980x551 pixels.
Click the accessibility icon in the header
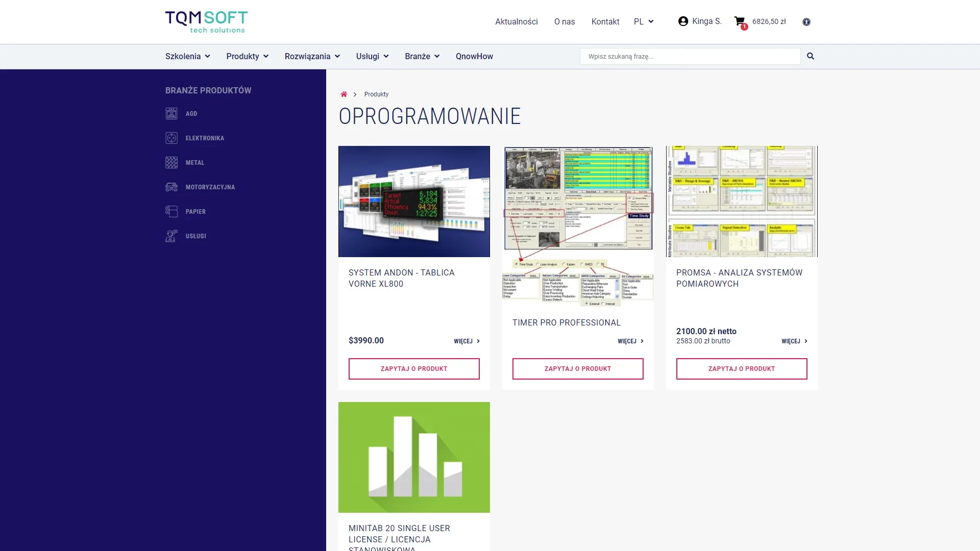tap(806, 22)
